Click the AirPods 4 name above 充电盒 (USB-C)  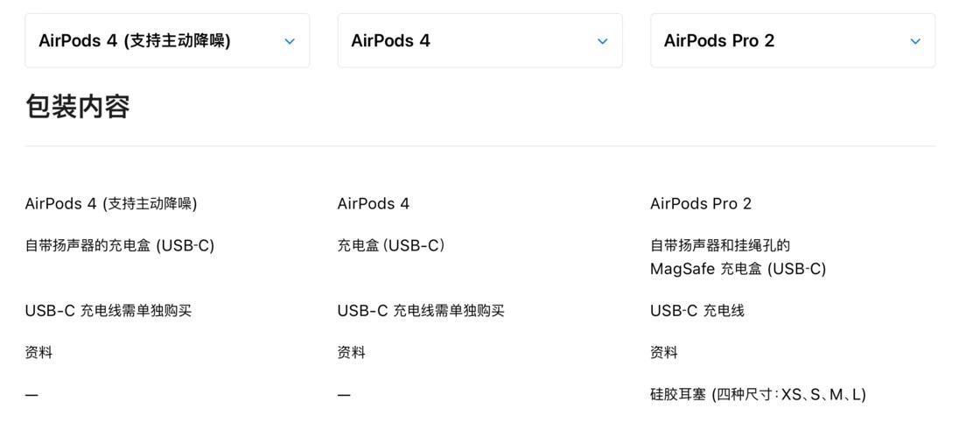(374, 204)
